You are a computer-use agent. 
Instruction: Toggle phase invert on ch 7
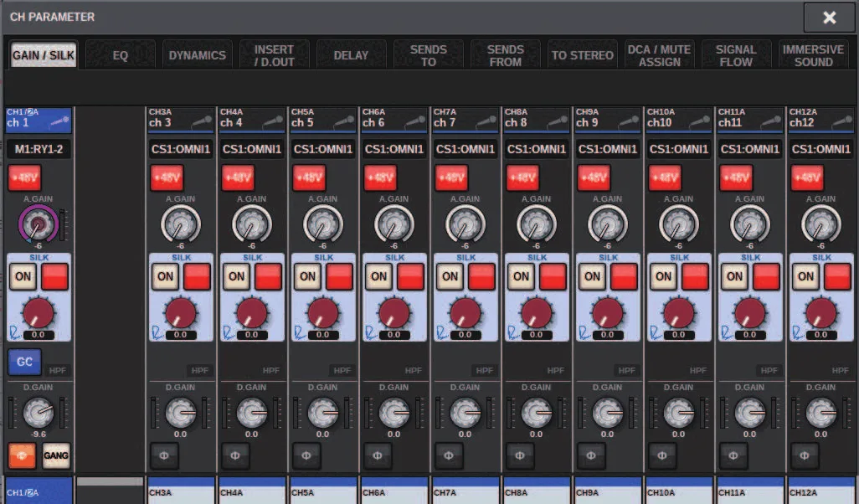click(449, 455)
